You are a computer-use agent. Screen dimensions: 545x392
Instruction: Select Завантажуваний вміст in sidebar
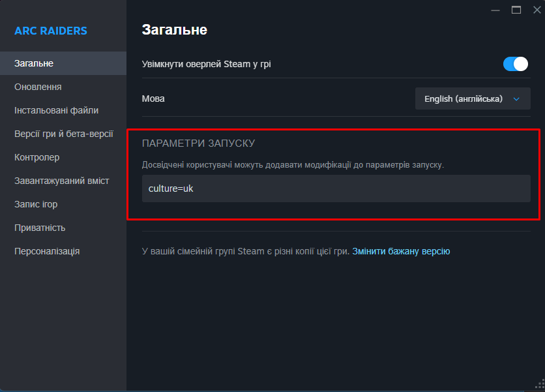(x=63, y=181)
